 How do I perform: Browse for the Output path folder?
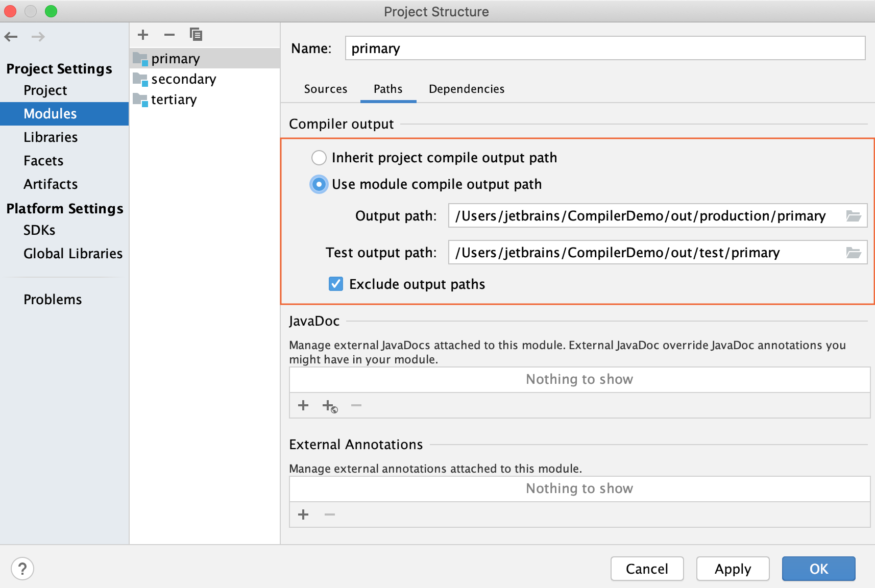853,215
